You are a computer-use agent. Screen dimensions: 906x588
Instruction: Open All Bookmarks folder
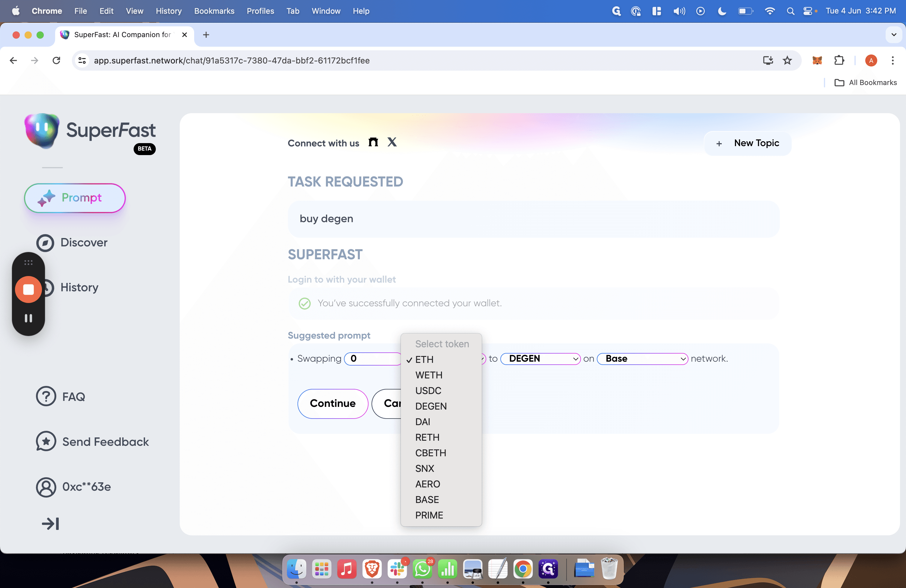point(865,83)
